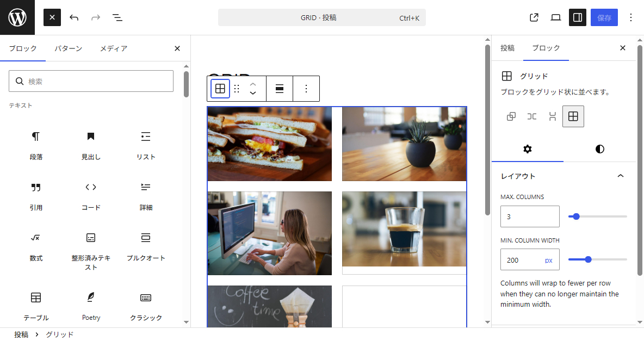The image size is (644, 341).
Task: Open the document overview list view
Action: [117, 17]
